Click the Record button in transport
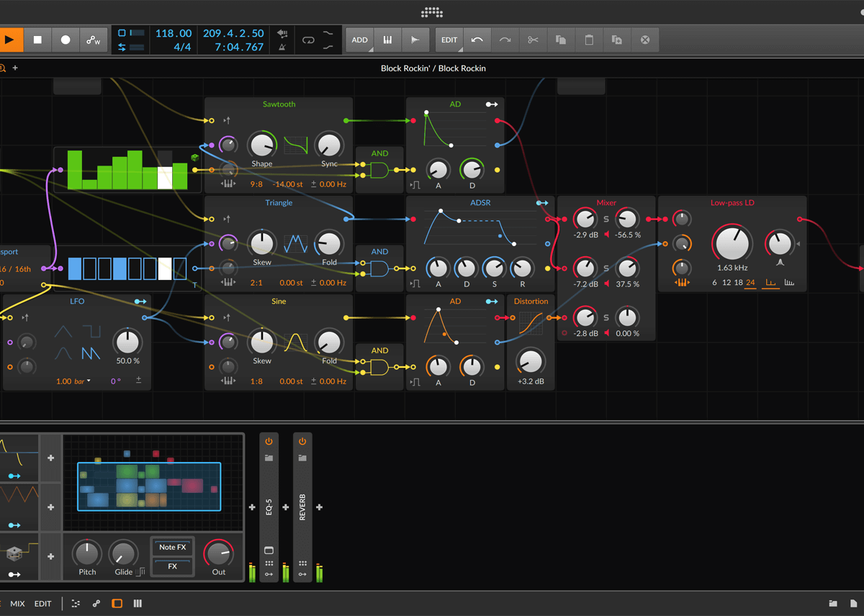 pos(66,40)
